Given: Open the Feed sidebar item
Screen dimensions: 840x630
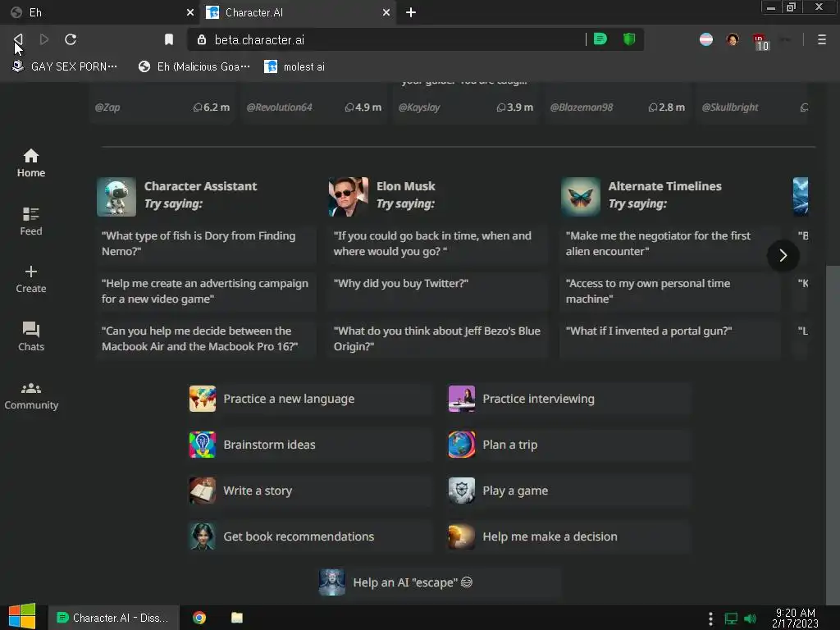Looking at the screenshot, I should point(31,221).
